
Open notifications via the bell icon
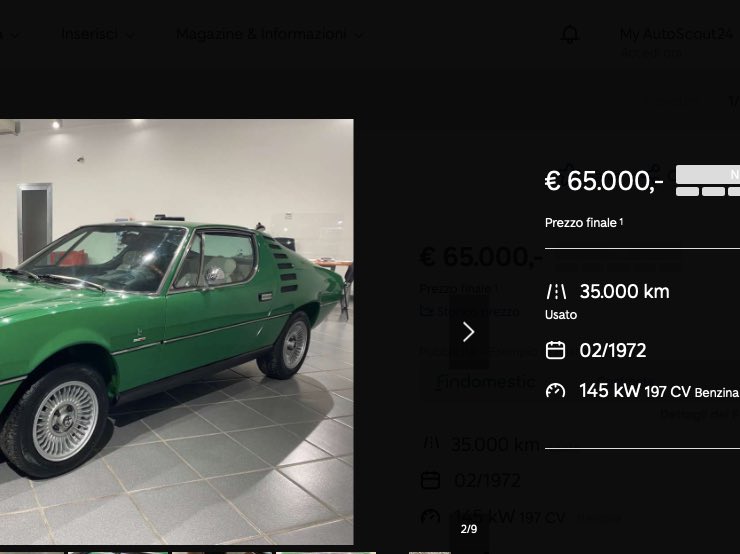pos(570,34)
